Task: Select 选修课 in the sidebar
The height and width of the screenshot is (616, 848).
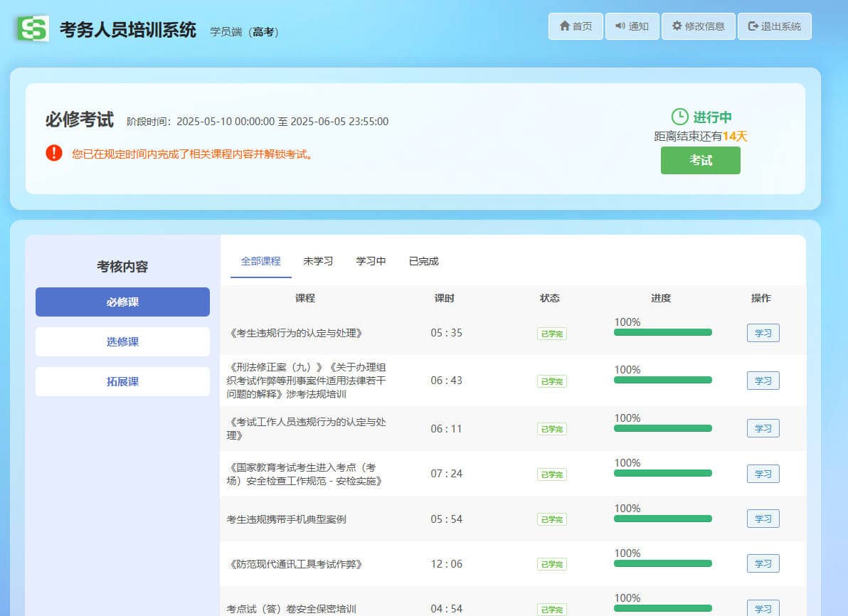Action: [123, 342]
